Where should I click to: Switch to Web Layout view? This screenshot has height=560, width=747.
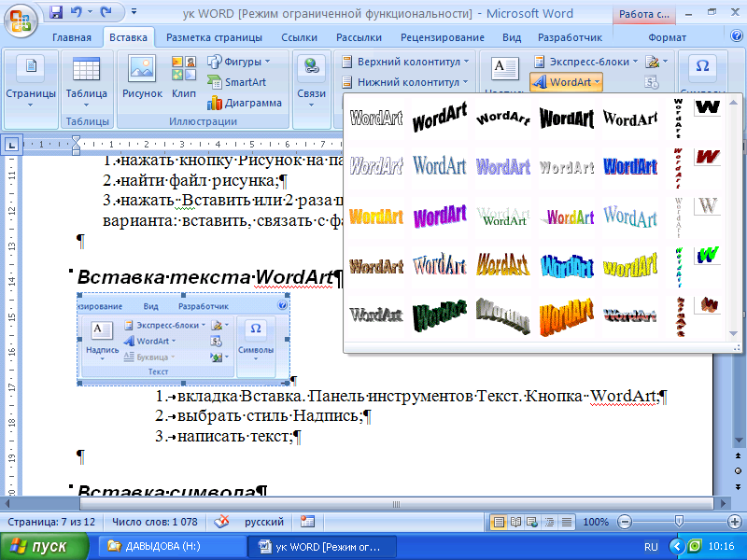pyautogui.click(x=532, y=522)
